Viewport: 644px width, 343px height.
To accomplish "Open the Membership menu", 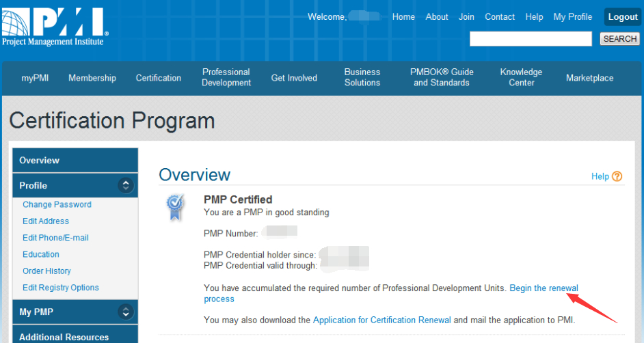I will [x=92, y=78].
